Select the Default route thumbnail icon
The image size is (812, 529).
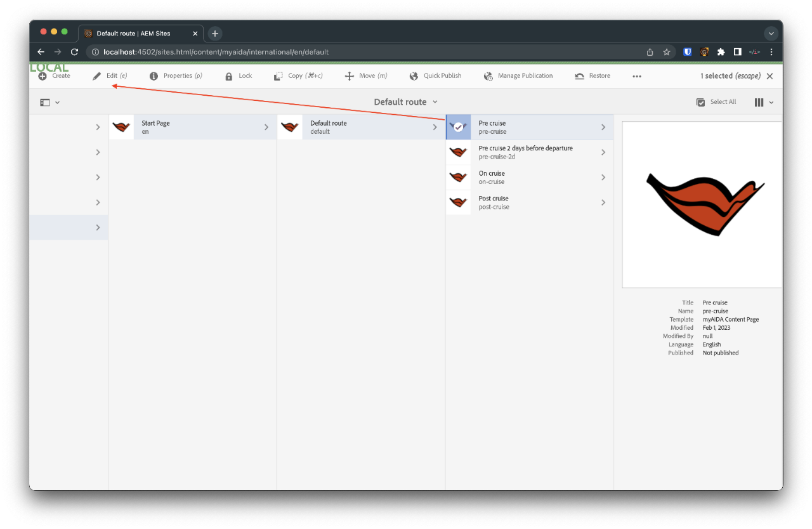[x=290, y=127]
